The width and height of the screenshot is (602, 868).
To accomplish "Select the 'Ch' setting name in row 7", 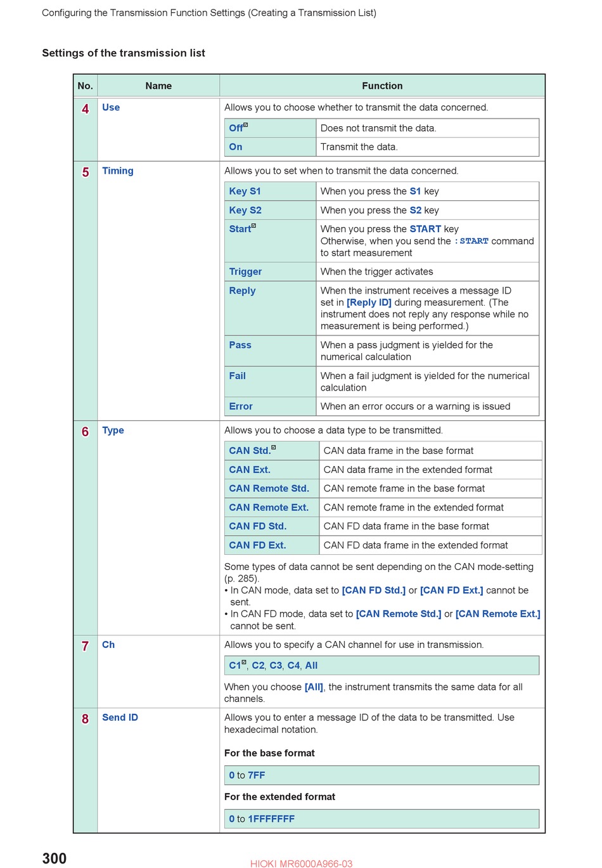I will click(x=108, y=645).
